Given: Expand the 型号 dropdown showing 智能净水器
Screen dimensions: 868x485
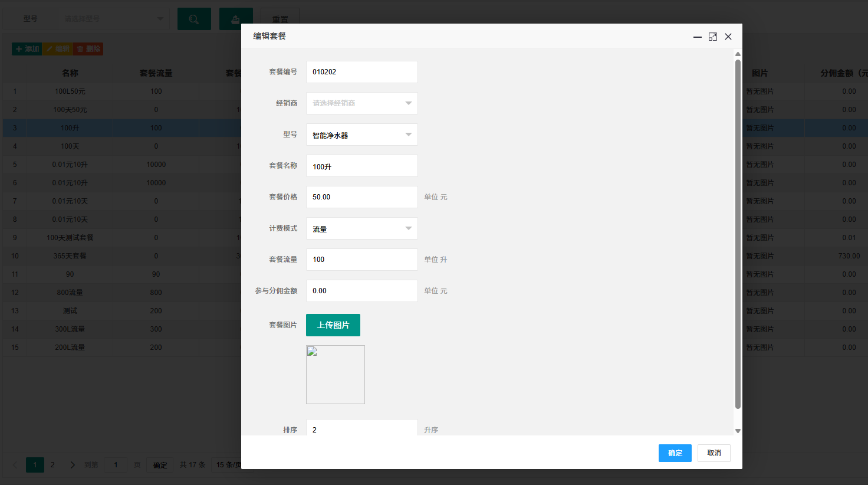Looking at the screenshot, I should 362,135.
